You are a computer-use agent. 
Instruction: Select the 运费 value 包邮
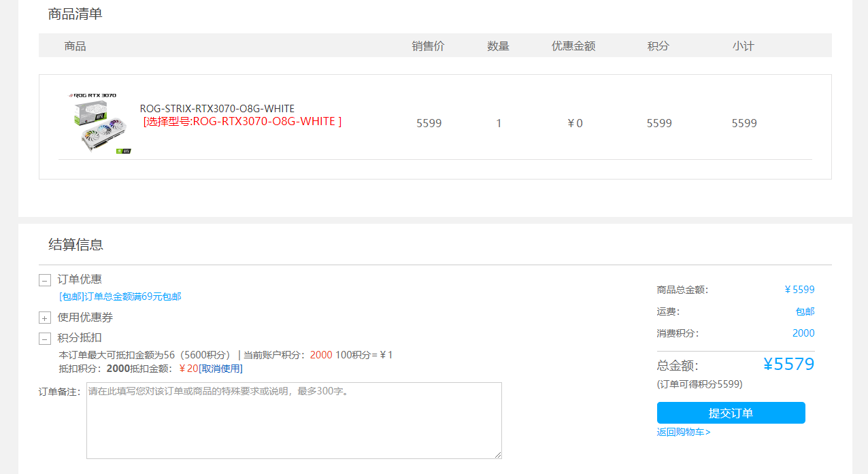805,311
